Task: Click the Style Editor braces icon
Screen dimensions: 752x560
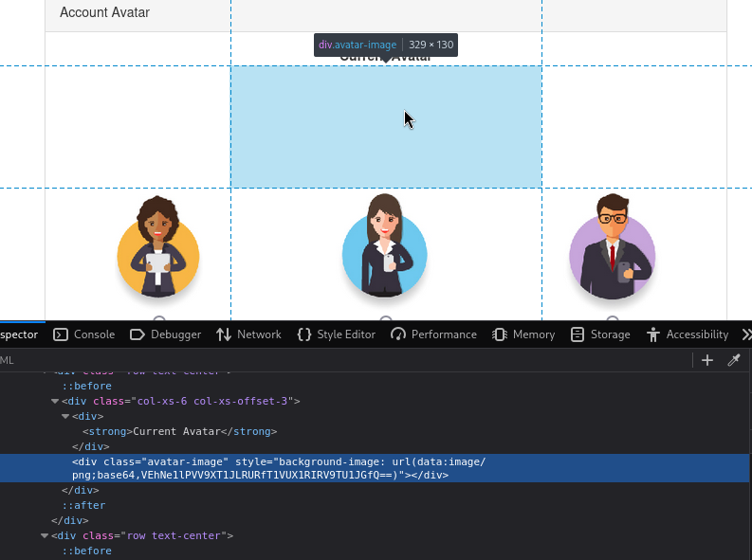Action: pos(304,334)
